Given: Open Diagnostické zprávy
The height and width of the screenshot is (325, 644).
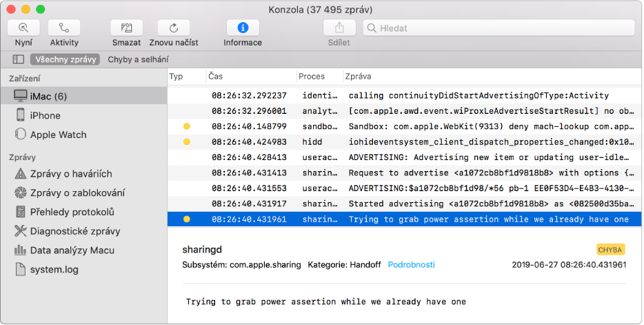Looking at the screenshot, I should tap(84, 231).
